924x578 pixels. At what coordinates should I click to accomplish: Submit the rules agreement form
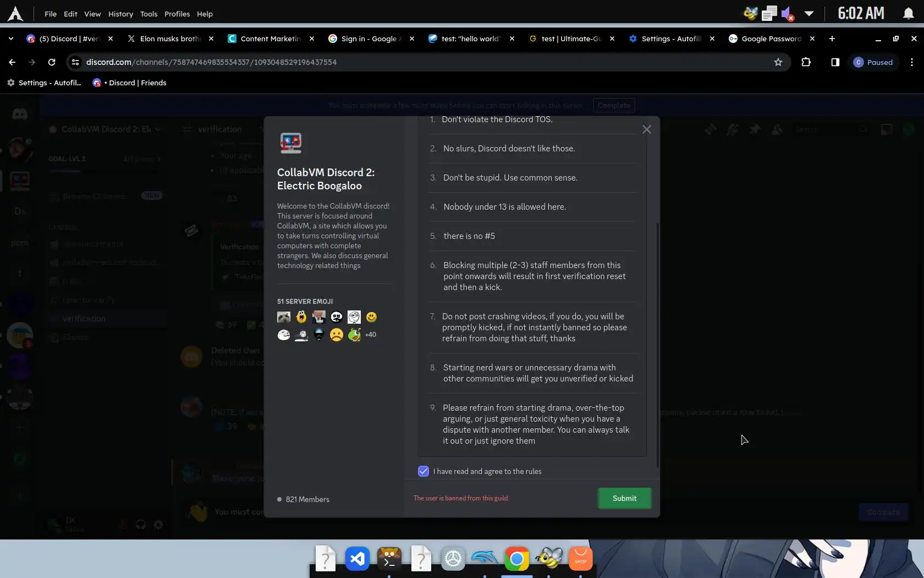click(x=624, y=498)
